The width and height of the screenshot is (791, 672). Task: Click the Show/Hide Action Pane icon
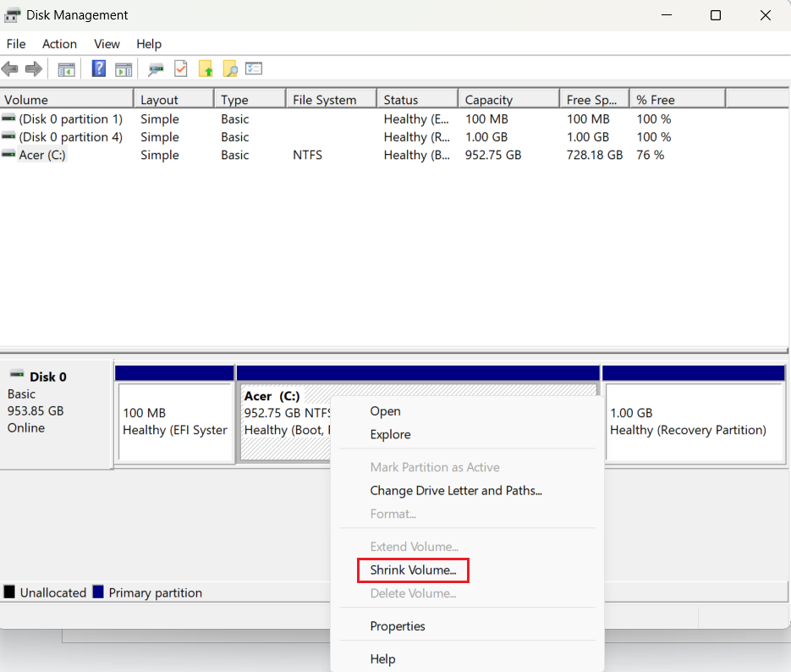(124, 69)
